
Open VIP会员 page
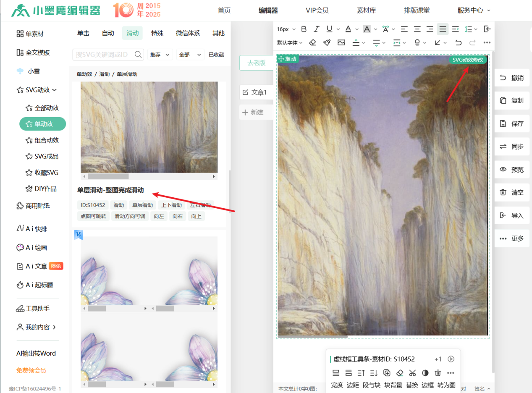click(317, 10)
